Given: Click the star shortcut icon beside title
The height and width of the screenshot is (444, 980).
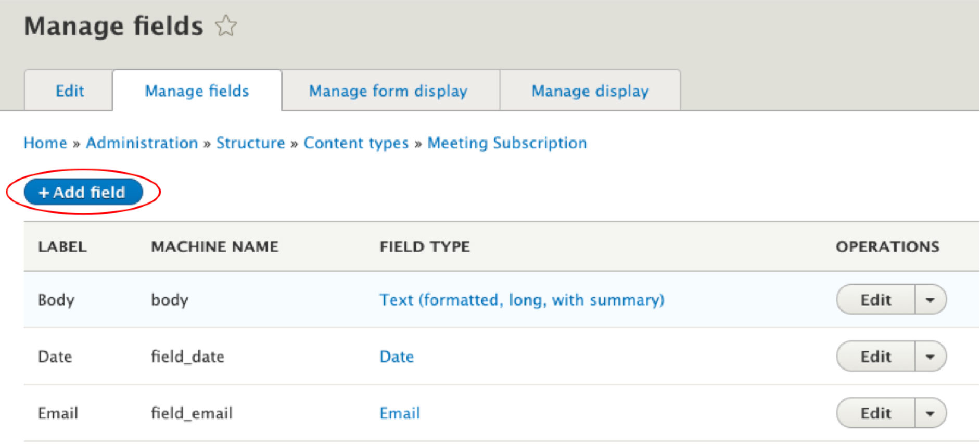Looking at the screenshot, I should coord(226,26).
